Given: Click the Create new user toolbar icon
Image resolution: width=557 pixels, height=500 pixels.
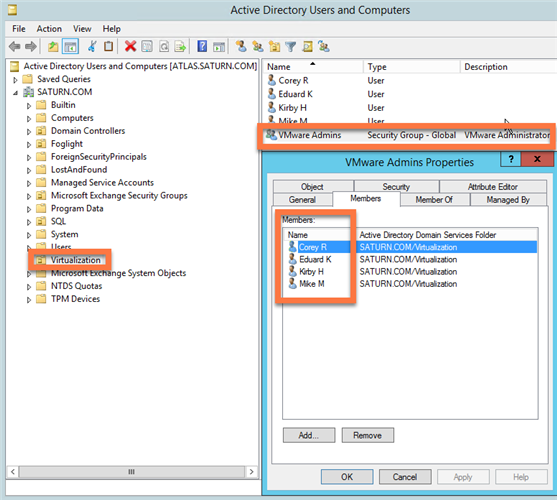Looking at the screenshot, I should coord(241,46).
